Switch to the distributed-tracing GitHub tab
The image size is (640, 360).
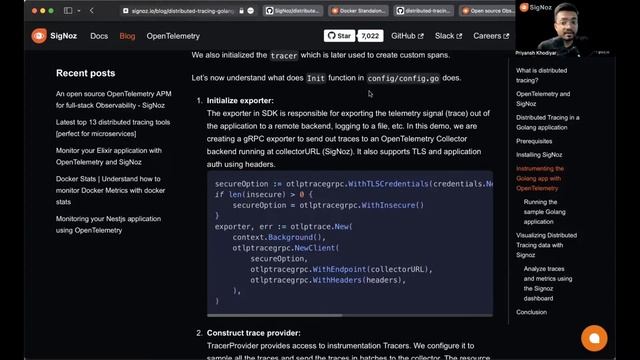pyautogui.click(x=424, y=11)
